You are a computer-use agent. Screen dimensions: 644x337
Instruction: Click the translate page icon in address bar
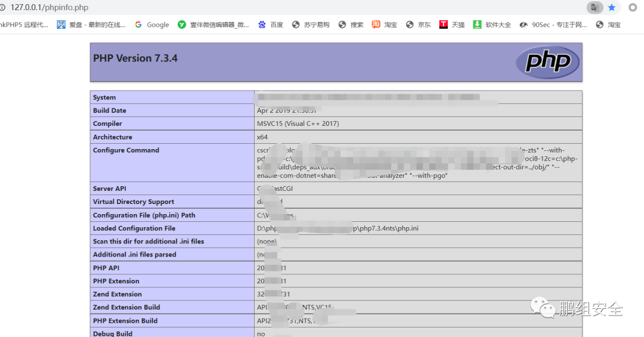point(595,7)
